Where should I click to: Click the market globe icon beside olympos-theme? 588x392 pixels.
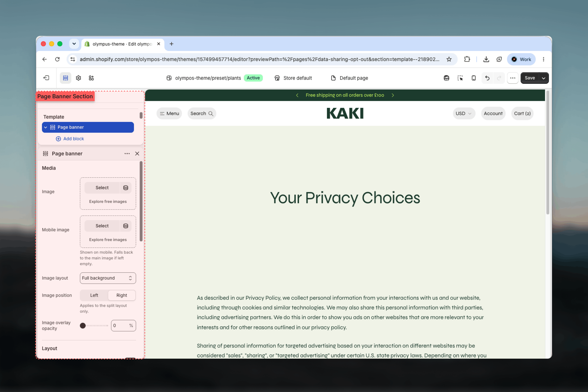pos(169,78)
